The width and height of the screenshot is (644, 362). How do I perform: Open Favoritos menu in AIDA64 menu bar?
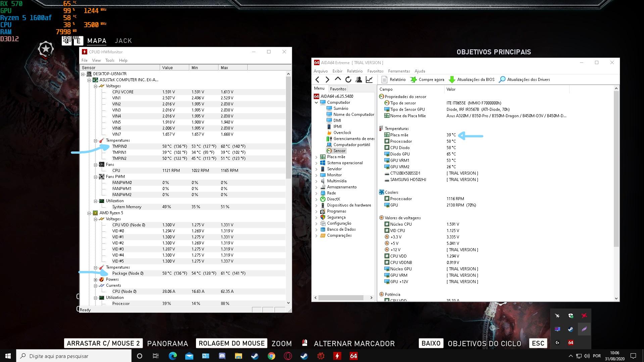point(375,71)
